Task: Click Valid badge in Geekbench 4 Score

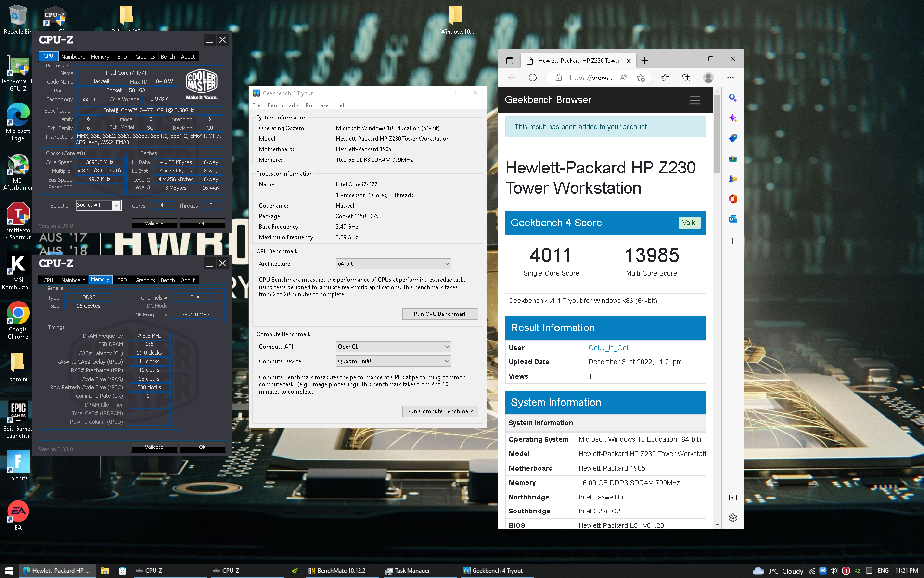Action: pyautogui.click(x=689, y=223)
